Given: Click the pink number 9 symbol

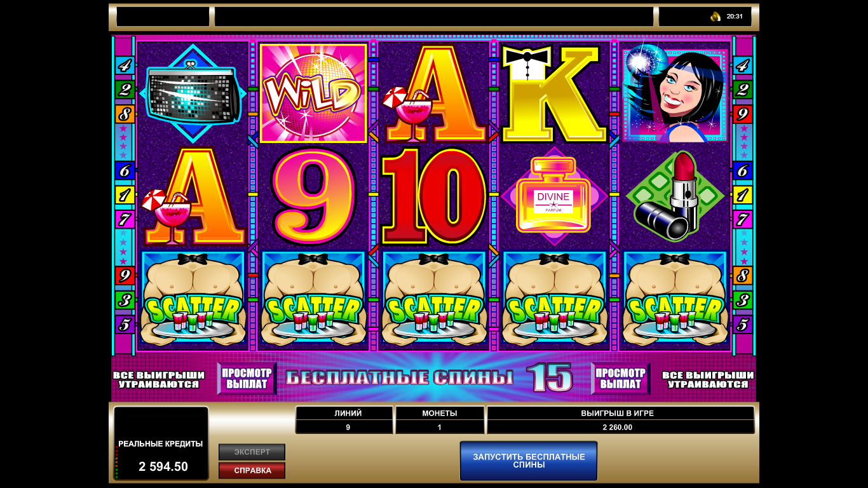Looking at the screenshot, I should pos(313,196).
